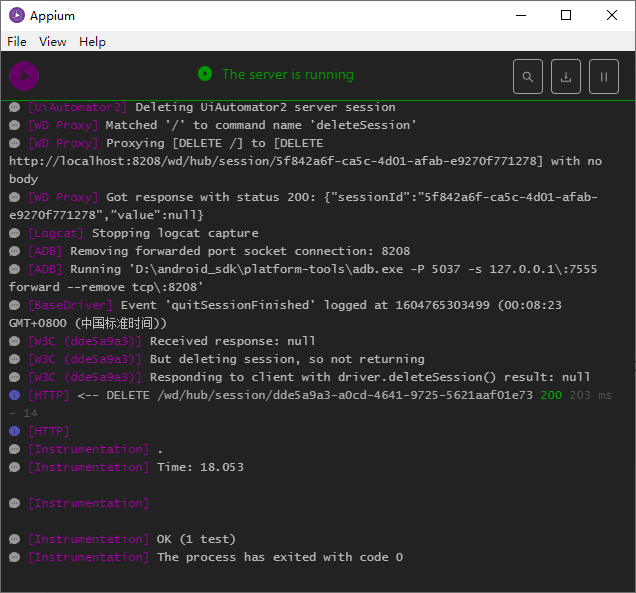Viewport: 636px width, 593px height.
Task: Download the raw server logs
Action: (x=565, y=77)
